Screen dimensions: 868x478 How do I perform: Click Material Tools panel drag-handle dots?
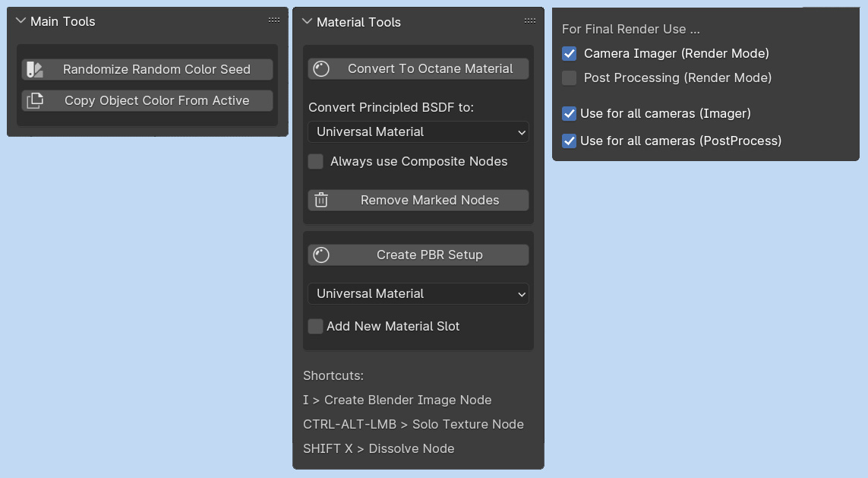point(529,21)
